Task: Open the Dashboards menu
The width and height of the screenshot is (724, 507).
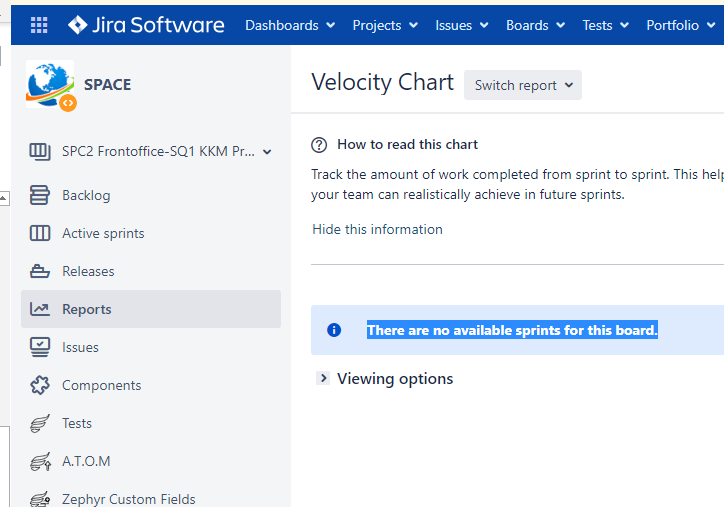Action: tap(289, 25)
